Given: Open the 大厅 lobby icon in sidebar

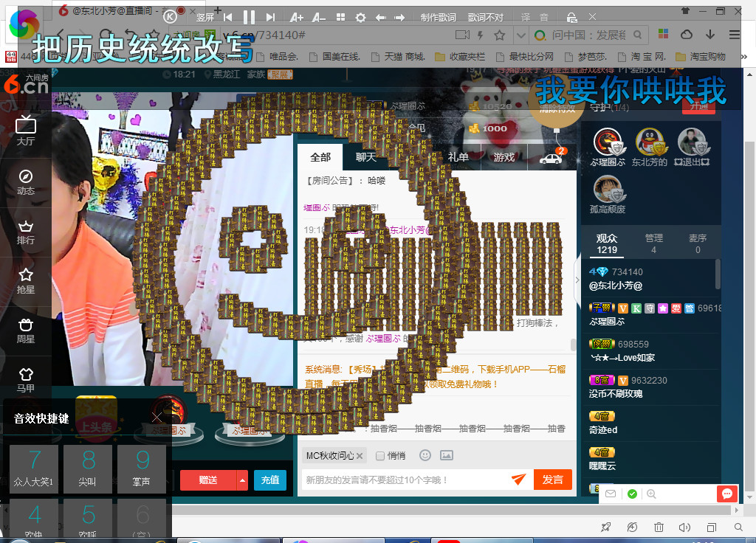Looking at the screenshot, I should click(x=26, y=130).
